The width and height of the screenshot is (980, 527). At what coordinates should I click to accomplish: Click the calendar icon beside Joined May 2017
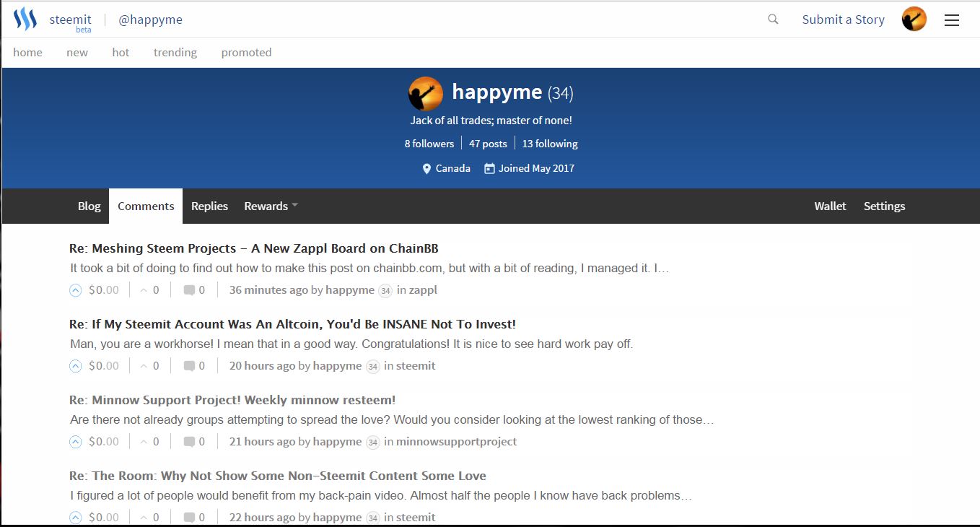489,168
